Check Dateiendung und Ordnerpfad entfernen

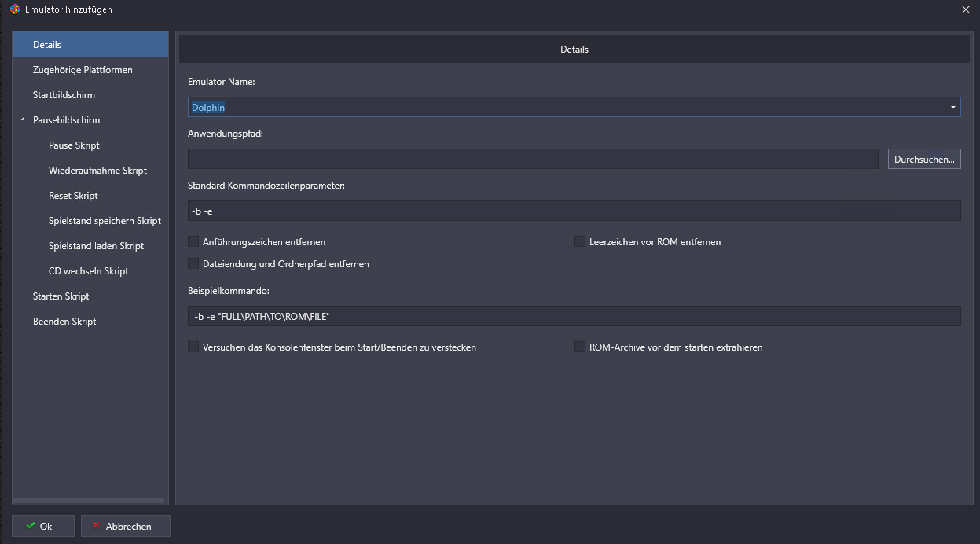pos(193,264)
